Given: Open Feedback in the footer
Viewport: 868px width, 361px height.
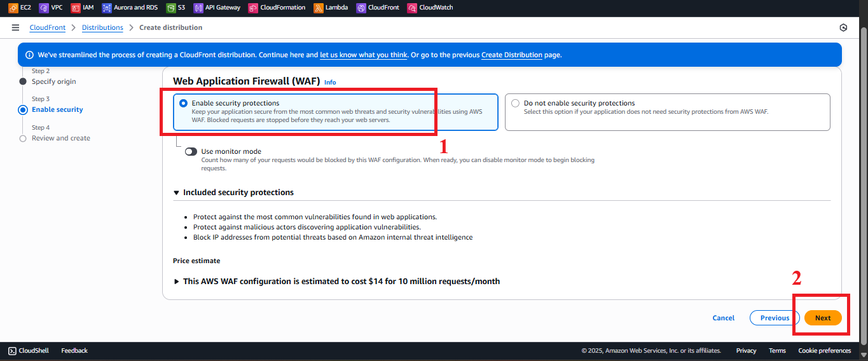Looking at the screenshot, I should pyautogui.click(x=74, y=351).
